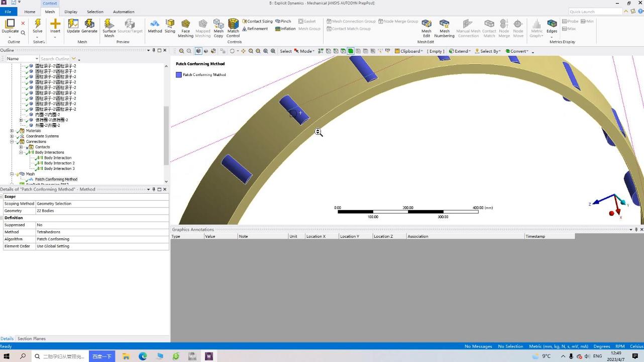Add Face Meshing control
This screenshot has height=362, width=644.
point(185,28)
